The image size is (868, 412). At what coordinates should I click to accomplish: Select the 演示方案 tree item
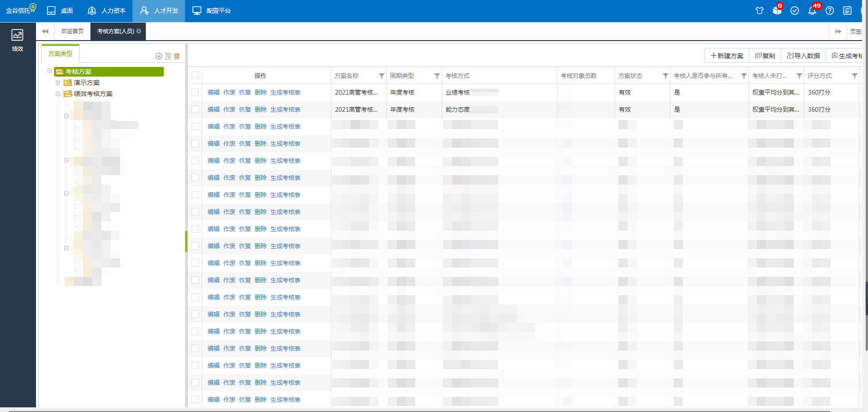[x=87, y=83]
